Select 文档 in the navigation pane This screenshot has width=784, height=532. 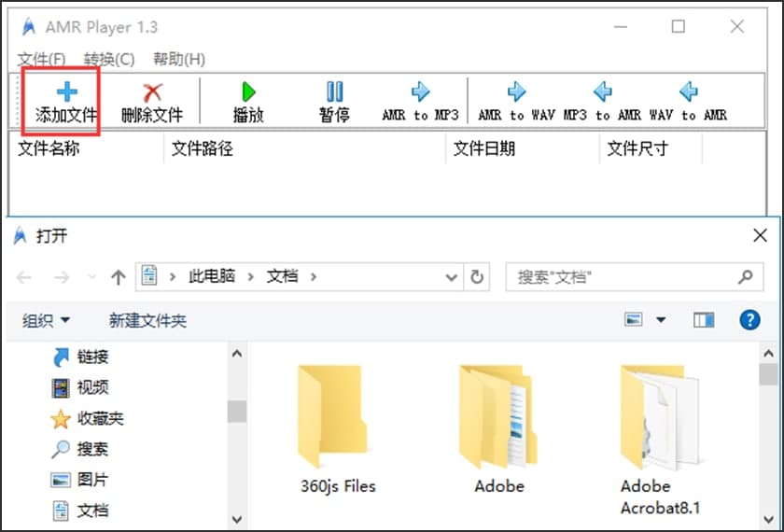click(80, 511)
